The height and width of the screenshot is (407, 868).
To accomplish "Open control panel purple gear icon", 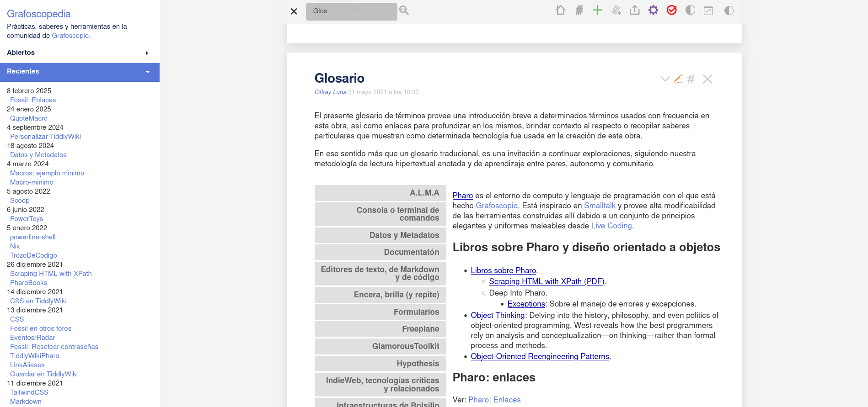I will [x=653, y=10].
